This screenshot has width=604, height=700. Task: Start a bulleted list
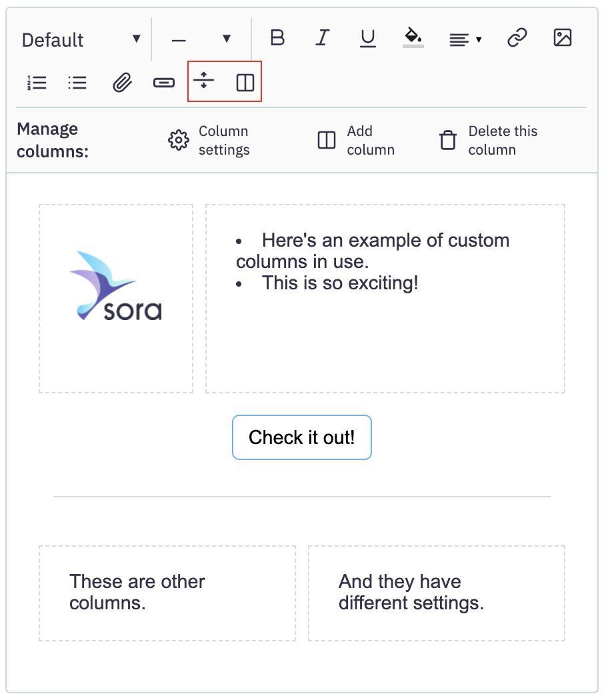(77, 83)
